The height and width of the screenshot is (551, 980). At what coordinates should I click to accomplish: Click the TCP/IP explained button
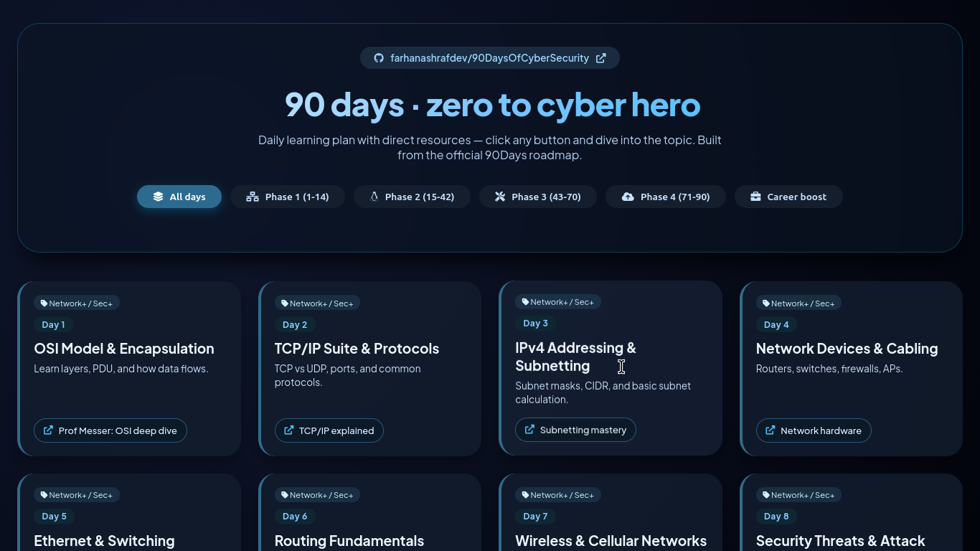329,430
